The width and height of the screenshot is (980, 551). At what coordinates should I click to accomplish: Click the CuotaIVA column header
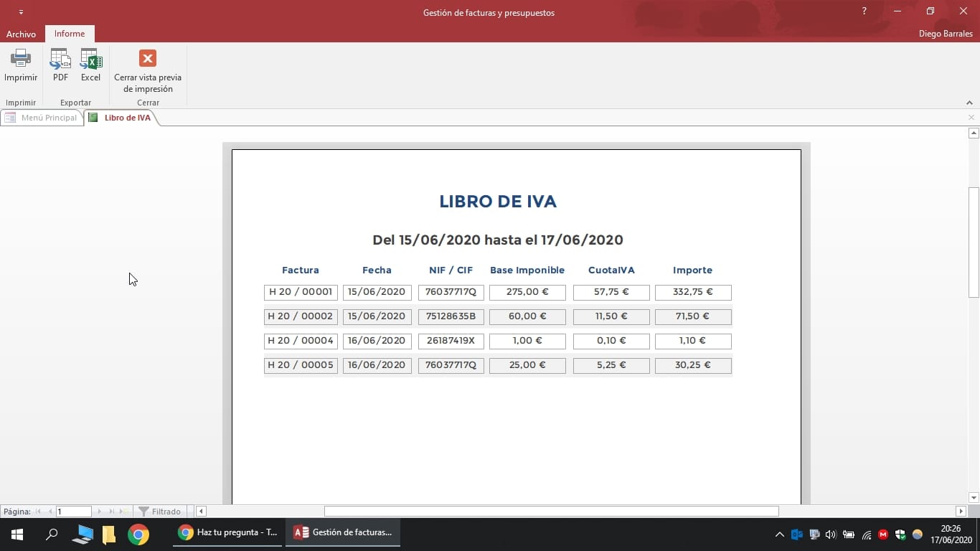click(611, 270)
